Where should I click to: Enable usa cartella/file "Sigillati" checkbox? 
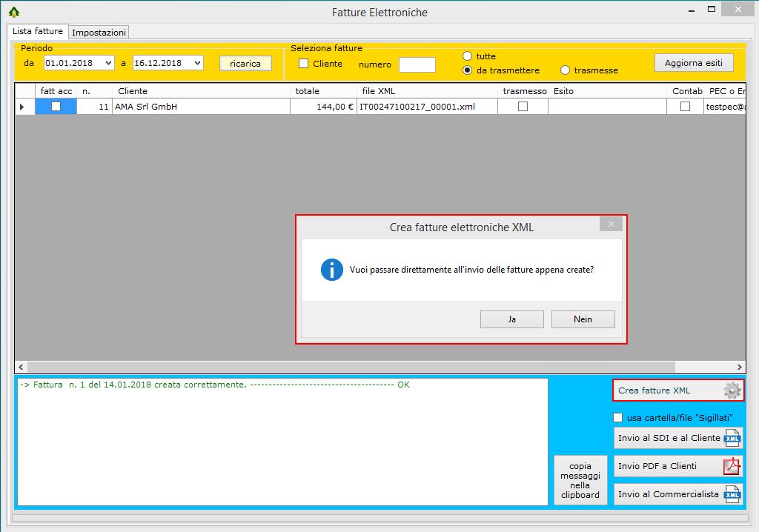click(618, 418)
